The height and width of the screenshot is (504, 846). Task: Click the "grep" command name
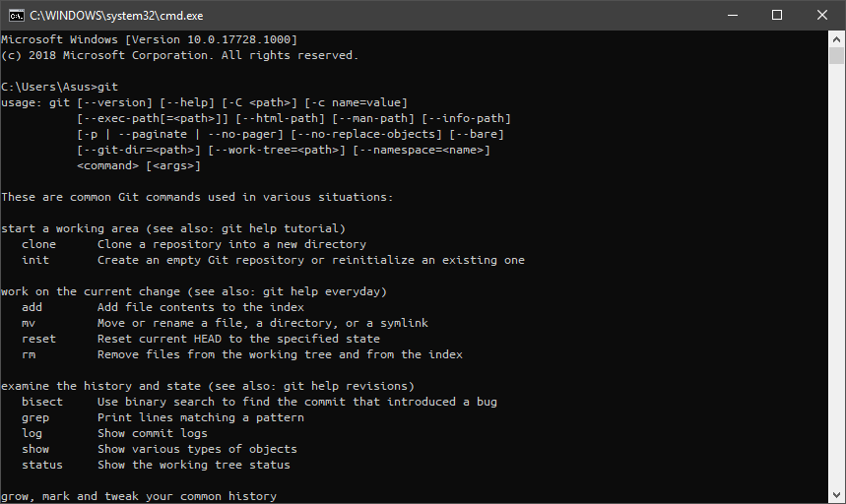tap(35, 417)
